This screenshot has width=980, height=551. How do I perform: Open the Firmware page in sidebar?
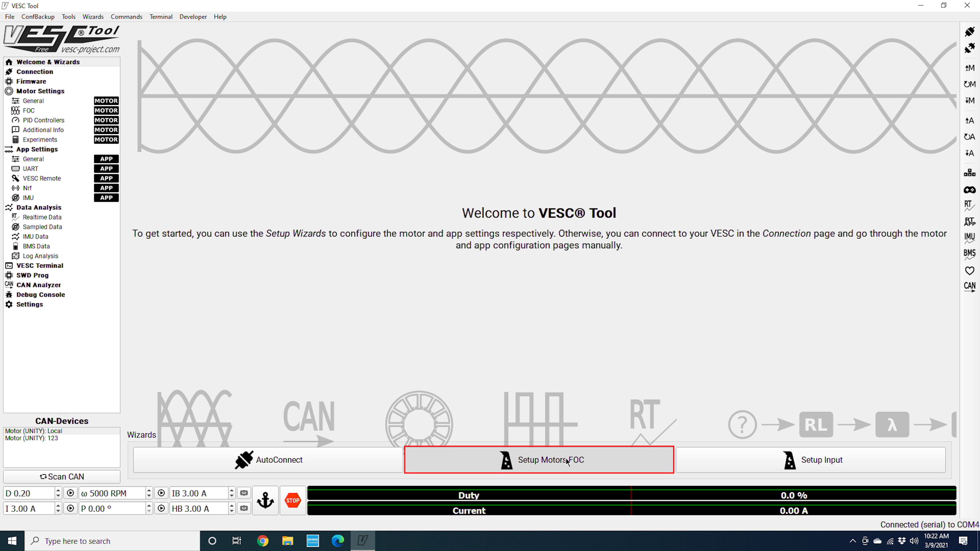[x=62, y=81]
